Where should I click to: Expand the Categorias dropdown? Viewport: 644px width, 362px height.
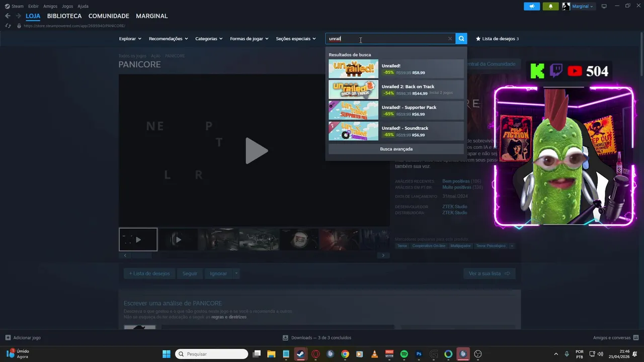click(209, 39)
